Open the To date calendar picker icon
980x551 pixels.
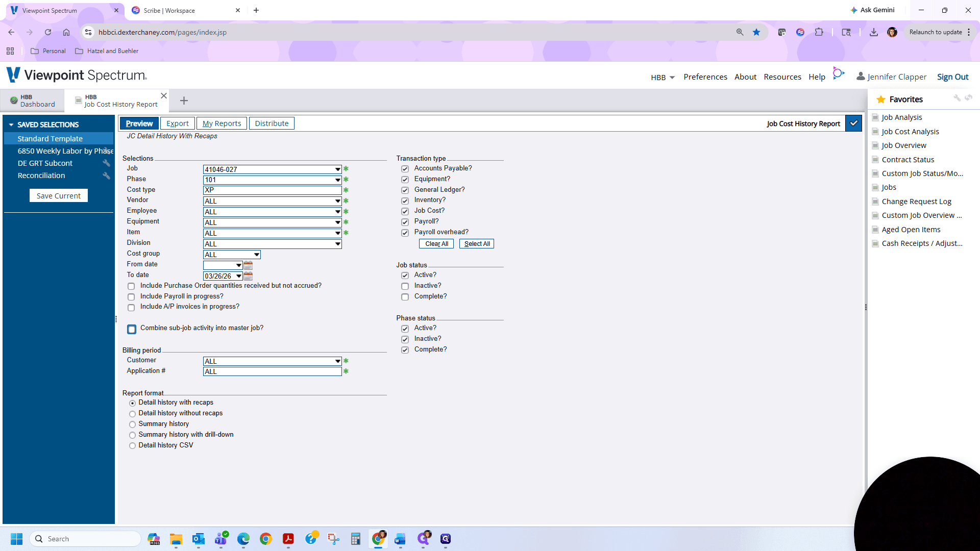248,276
